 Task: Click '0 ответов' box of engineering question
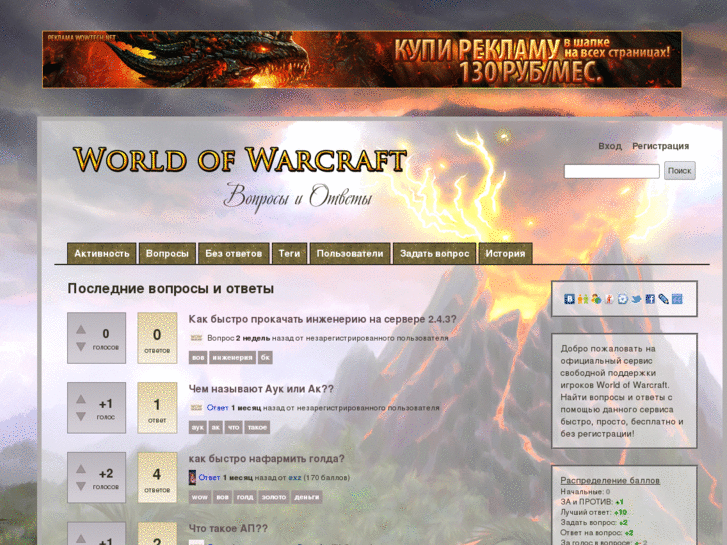157,338
